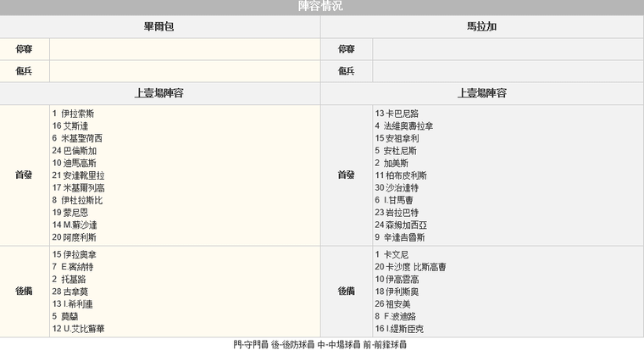Click substitute 15 伊拉奧拿
Image resolution: width=644 pixels, height=350 pixels.
coord(75,255)
